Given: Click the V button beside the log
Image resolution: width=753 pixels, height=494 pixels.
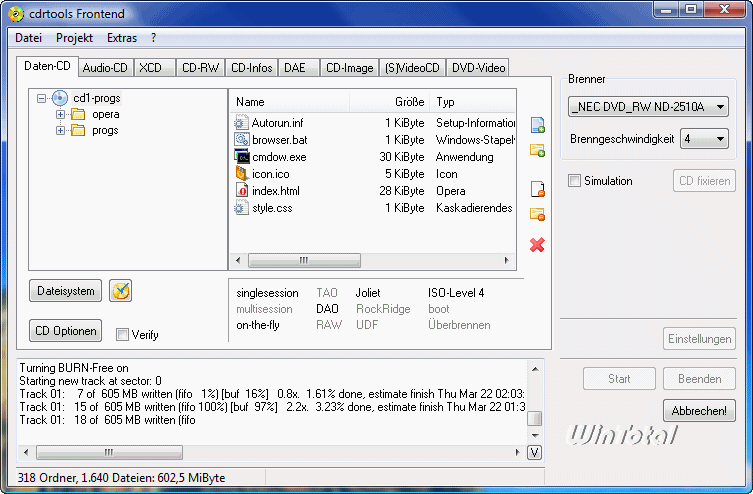Looking at the screenshot, I should click(534, 452).
